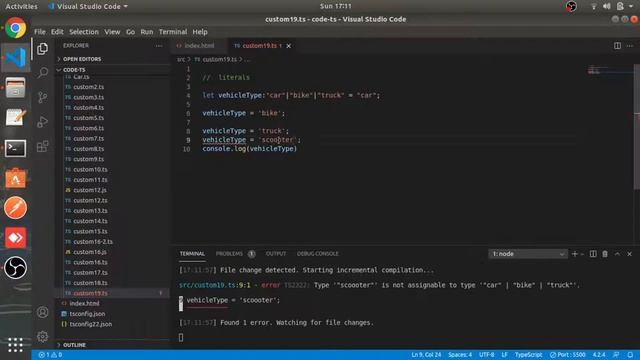Open the Edit menu
This screenshot has height=360, width=640.
(57, 32)
